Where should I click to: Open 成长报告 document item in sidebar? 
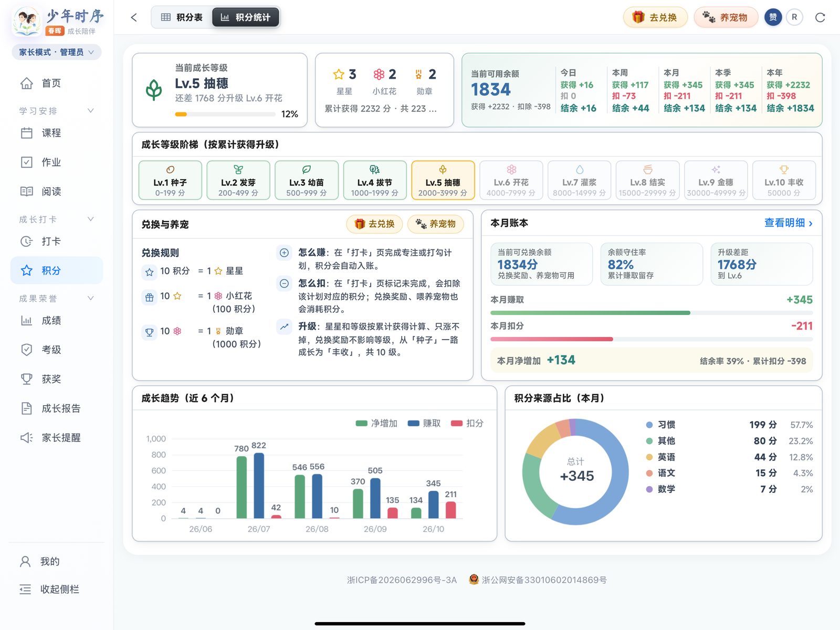point(57,408)
